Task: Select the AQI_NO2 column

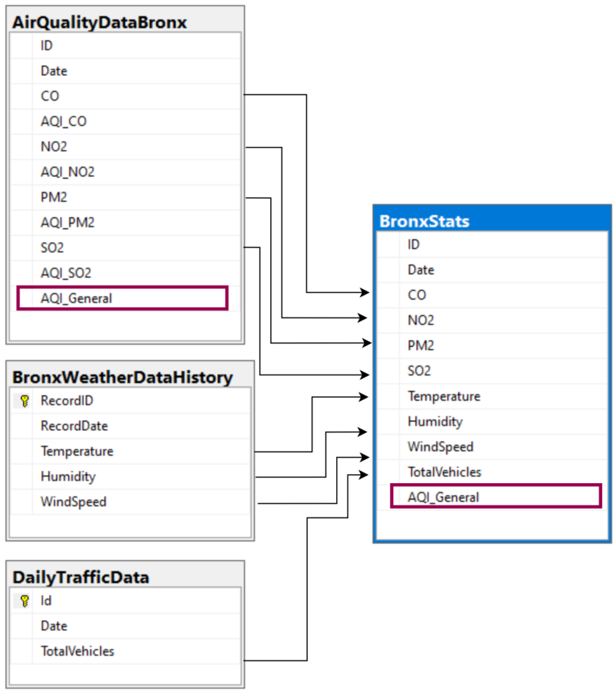Action: coord(68,172)
